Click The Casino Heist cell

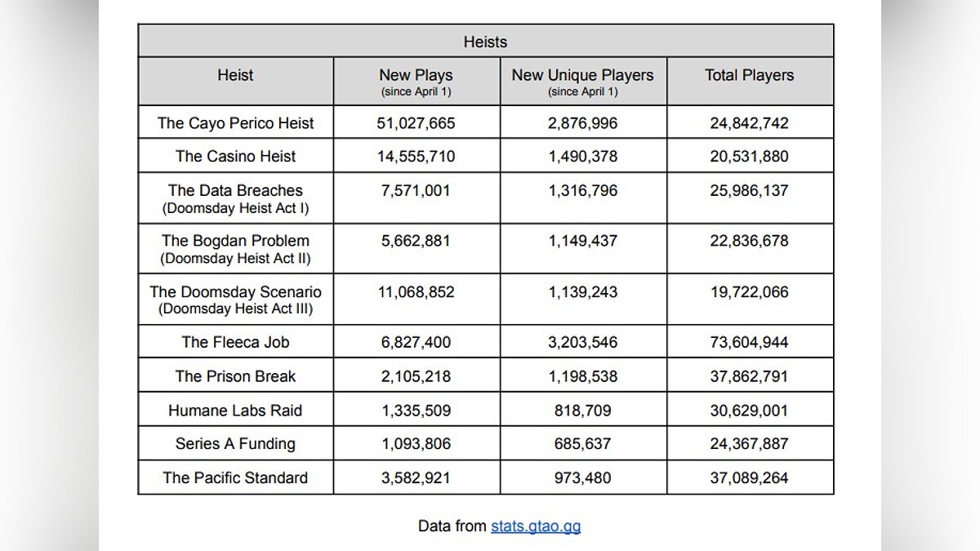click(x=235, y=156)
